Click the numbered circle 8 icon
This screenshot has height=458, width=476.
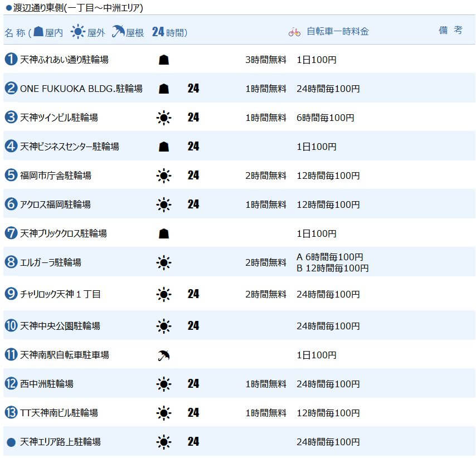point(11,262)
